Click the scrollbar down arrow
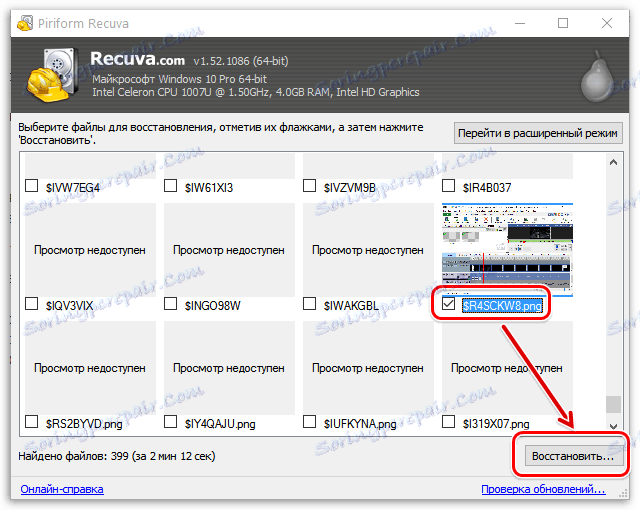640x510 pixels. pos(613,426)
